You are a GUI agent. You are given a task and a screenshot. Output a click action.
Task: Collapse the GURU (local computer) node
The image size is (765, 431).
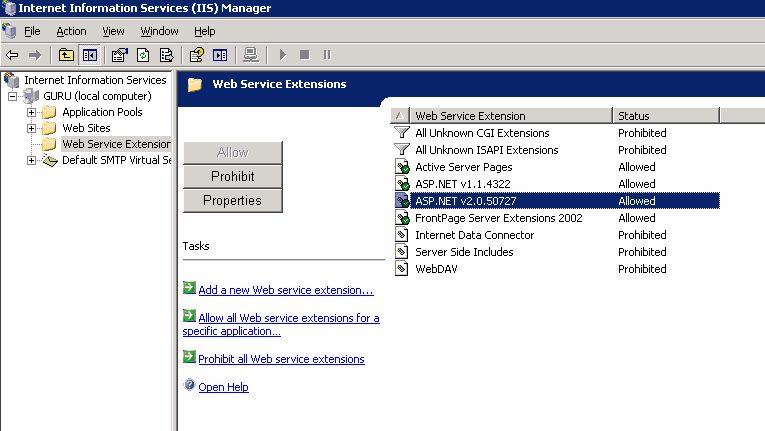(x=13, y=97)
